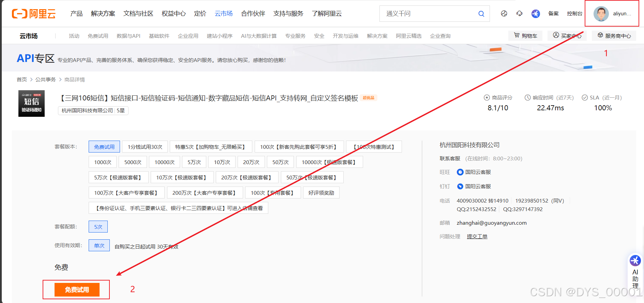Select the 专业服务 tab
Image resolution: width=644 pixels, height=303 pixels.
(295, 36)
